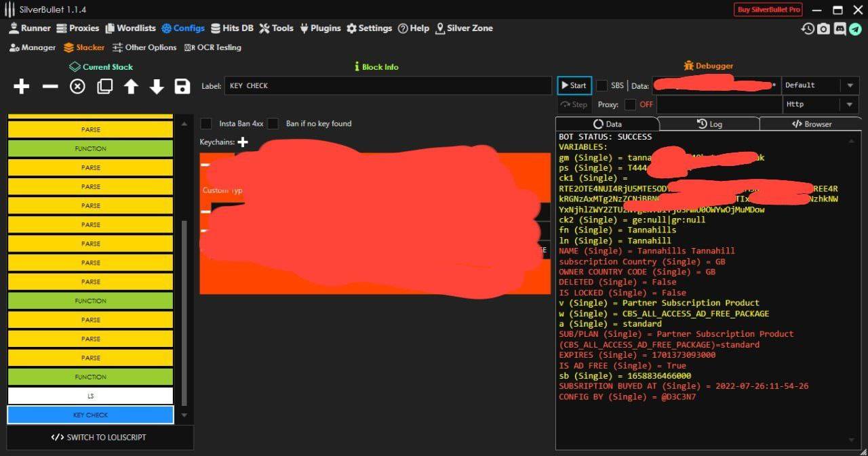Viewport: 868px width, 456px height.
Task: Click the IS AD FREE (Single) = True line
Action: click(622, 366)
